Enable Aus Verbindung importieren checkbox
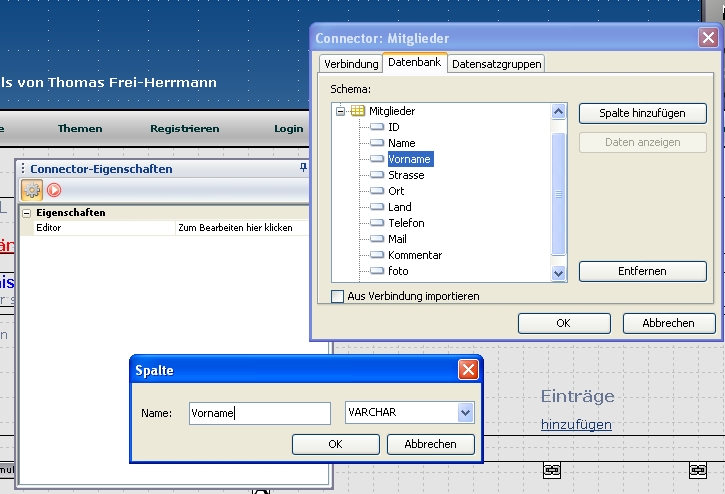725x494 pixels. tap(338, 296)
